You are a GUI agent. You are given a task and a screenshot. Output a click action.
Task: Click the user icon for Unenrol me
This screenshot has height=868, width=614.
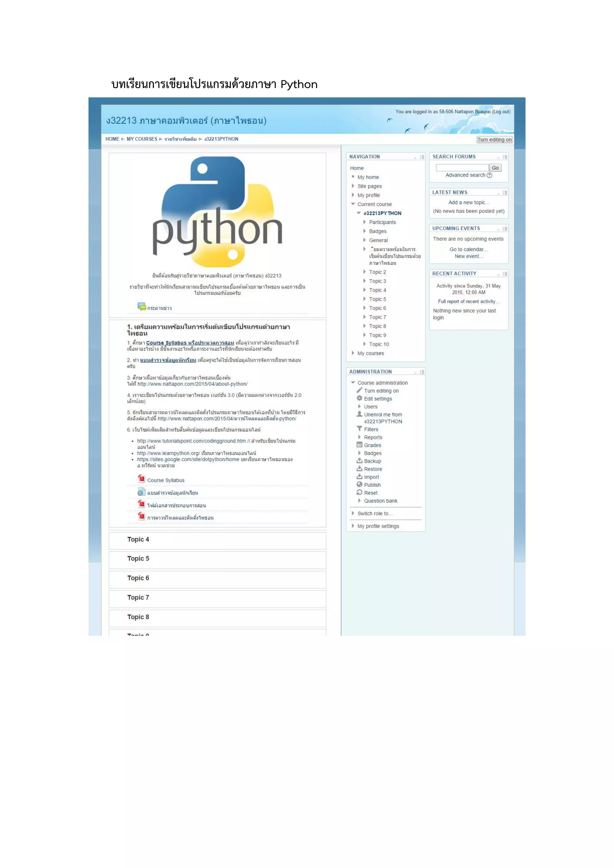[x=359, y=414]
